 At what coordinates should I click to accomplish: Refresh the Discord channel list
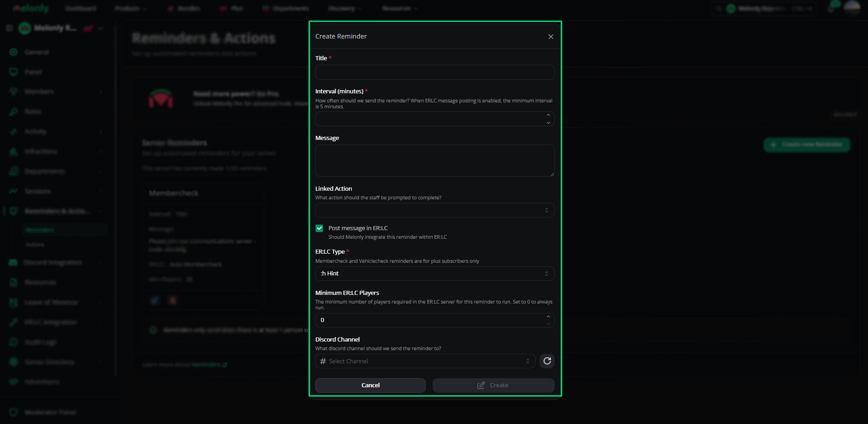(547, 361)
